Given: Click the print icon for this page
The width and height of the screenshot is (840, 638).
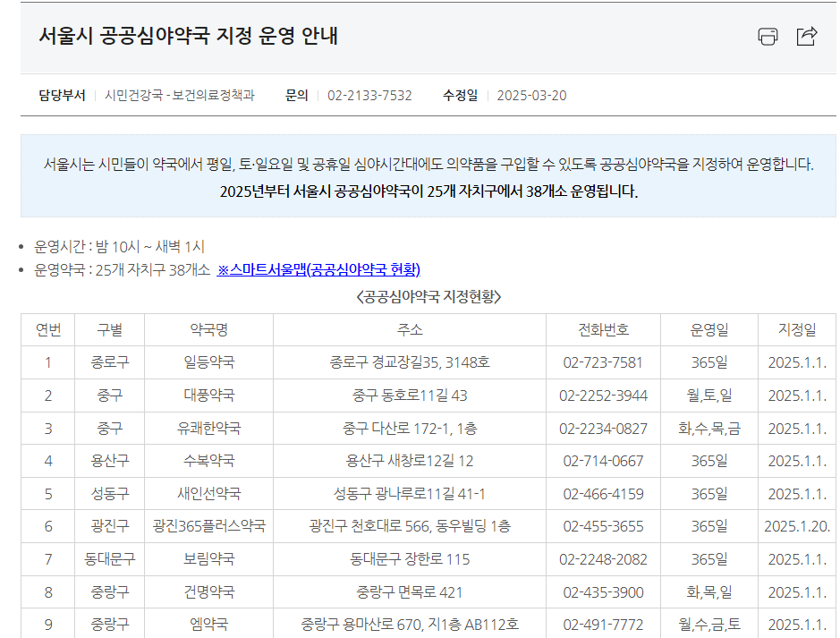Looking at the screenshot, I should [x=767, y=36].
